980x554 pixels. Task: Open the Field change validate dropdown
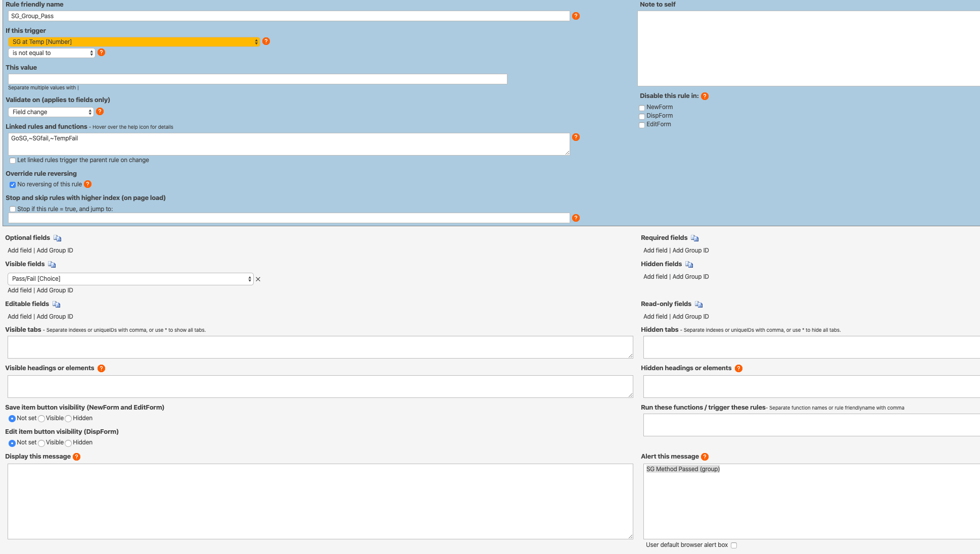51,112
